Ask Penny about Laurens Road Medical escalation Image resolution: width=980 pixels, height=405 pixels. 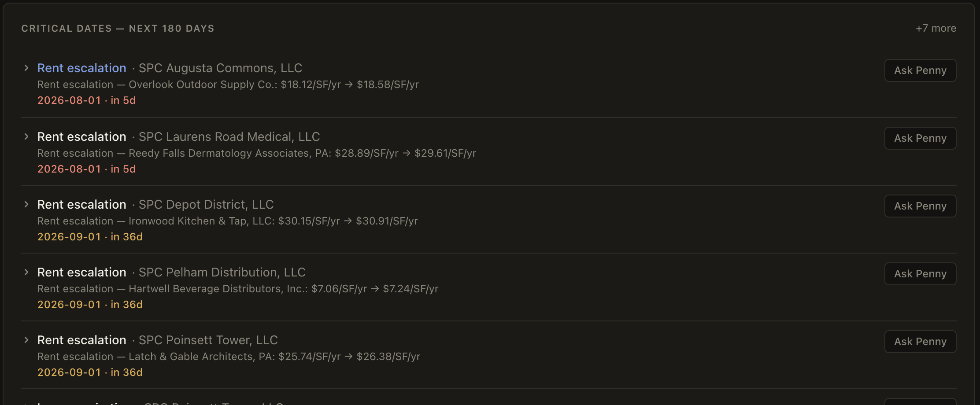tap(920, 138)
